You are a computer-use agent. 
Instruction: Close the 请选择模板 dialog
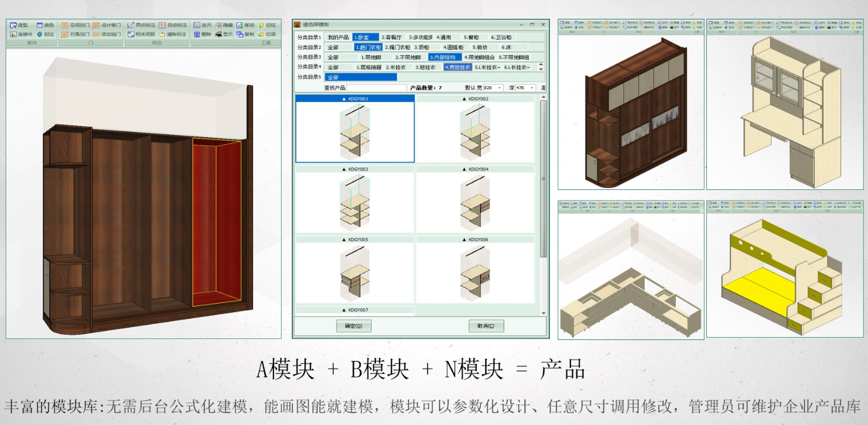click(543, 25)
